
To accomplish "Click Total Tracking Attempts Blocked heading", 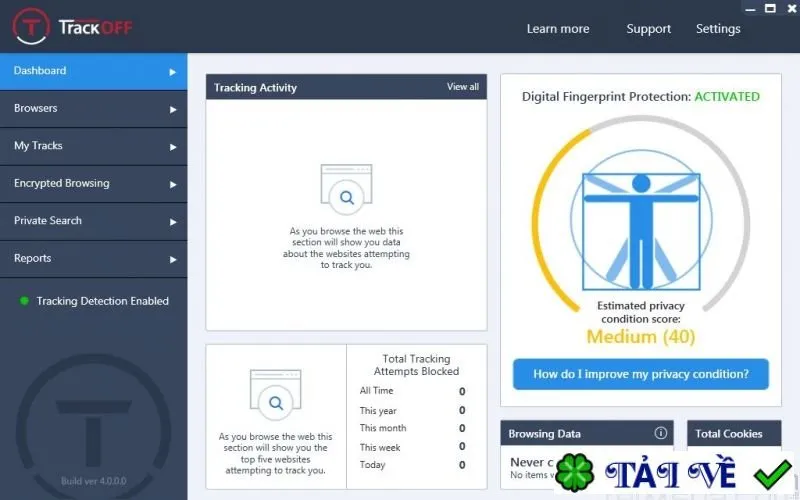I will click(x=416, y=365).
